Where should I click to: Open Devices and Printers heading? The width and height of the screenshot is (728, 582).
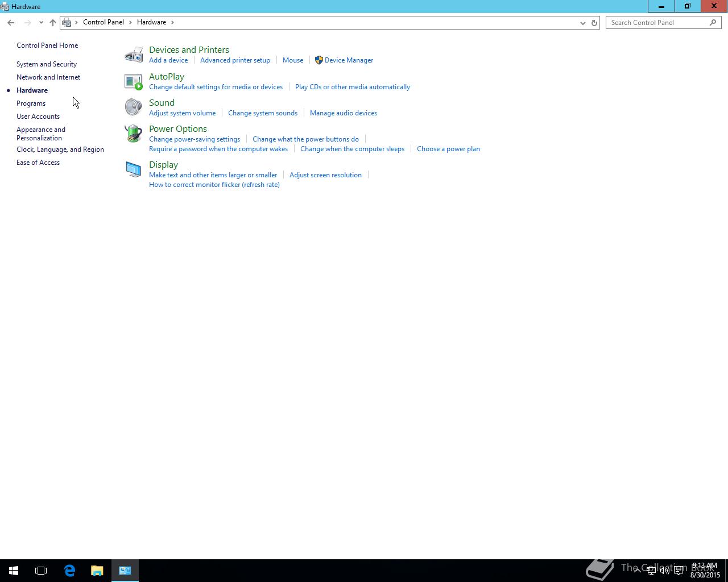189,50
